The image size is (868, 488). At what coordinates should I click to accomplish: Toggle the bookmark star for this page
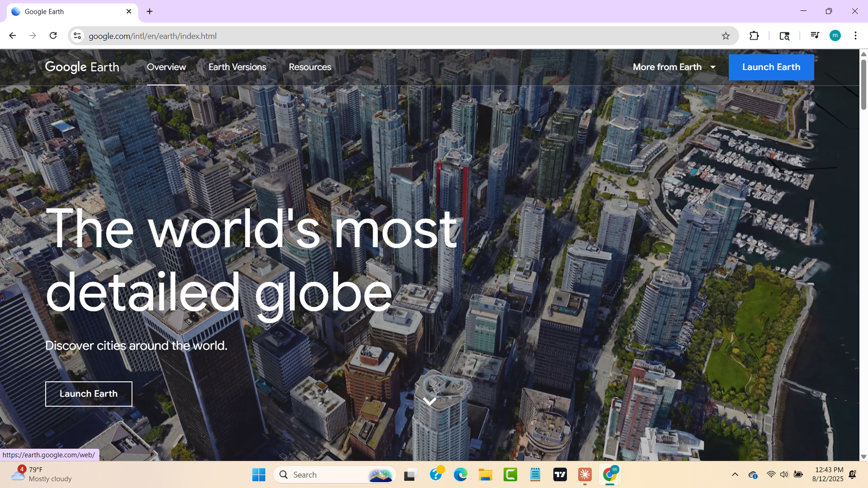725,36
